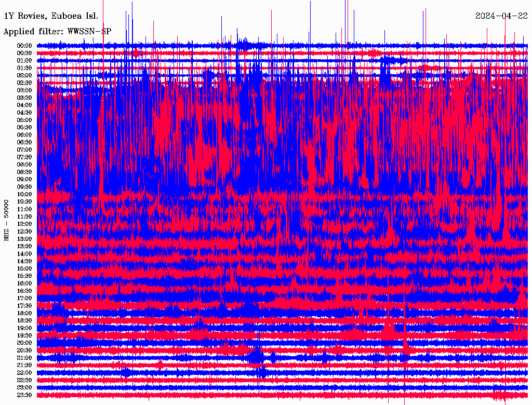Select the date label 2024-04-22

click(x=501, y=16)
